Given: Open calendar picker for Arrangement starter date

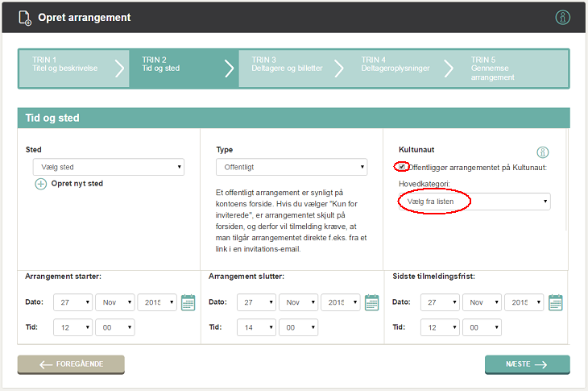Looking at the screenshot, I should point(188,302).
